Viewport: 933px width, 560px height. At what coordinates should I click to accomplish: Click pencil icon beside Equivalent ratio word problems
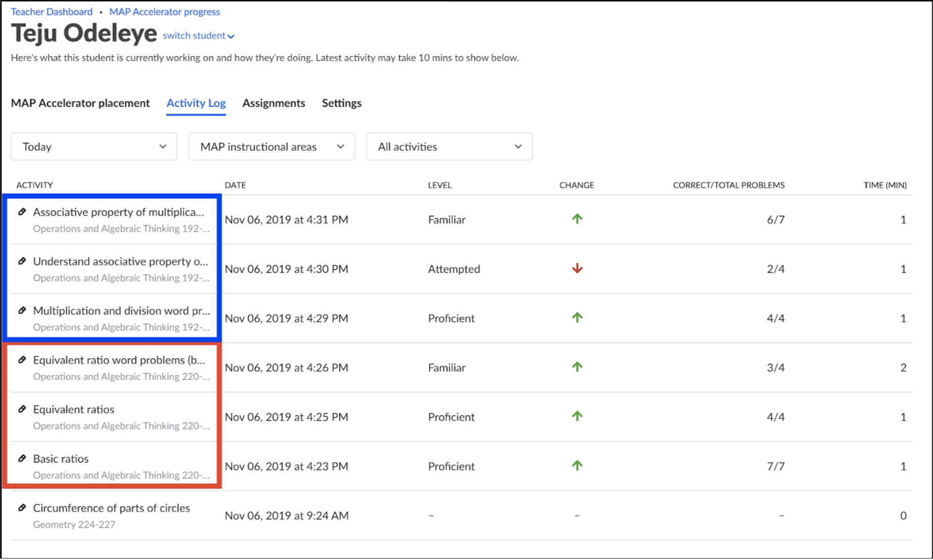coord(22,360)
